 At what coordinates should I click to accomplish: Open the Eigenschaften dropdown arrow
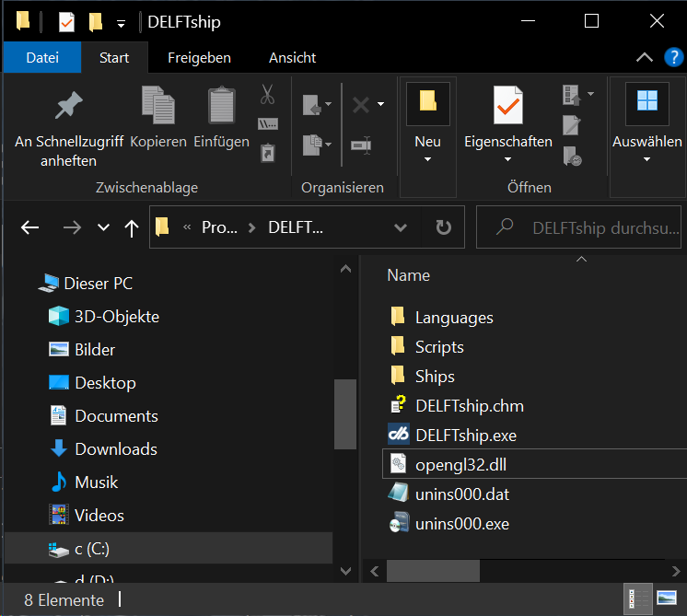pos(507,159)
